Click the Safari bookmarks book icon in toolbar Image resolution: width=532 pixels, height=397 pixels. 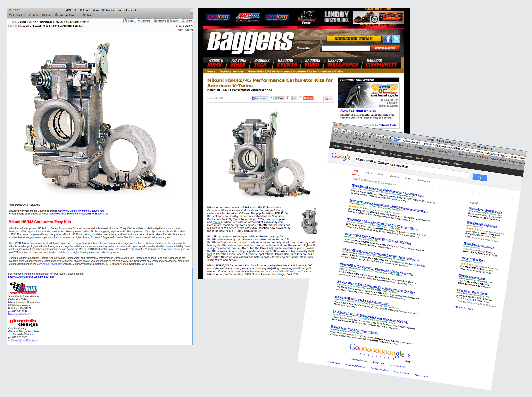click(363, 134)
